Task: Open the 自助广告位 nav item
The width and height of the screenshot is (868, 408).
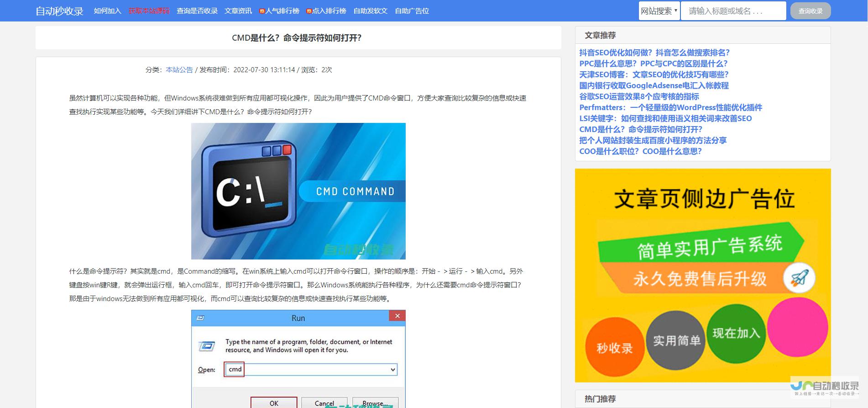Action: (412, 11)
